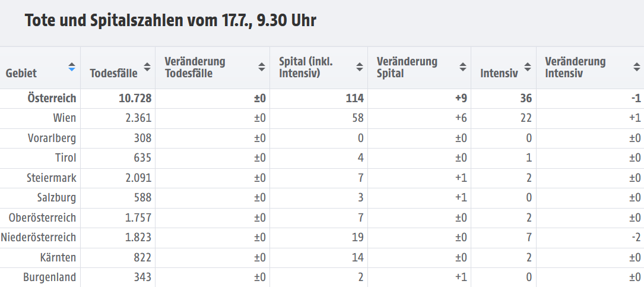Click the Vorarlberg row name

pos(52,138)
